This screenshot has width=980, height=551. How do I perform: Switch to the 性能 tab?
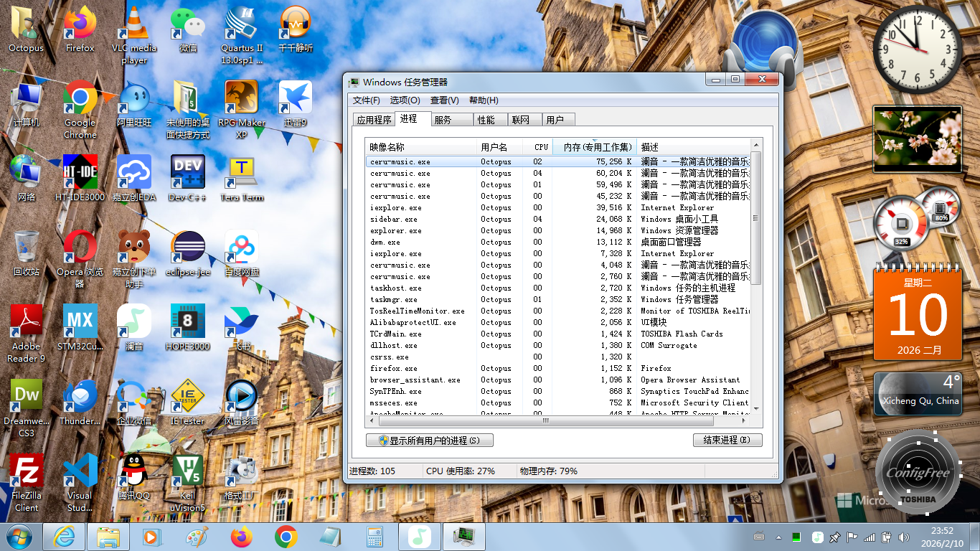coord(486,120)
